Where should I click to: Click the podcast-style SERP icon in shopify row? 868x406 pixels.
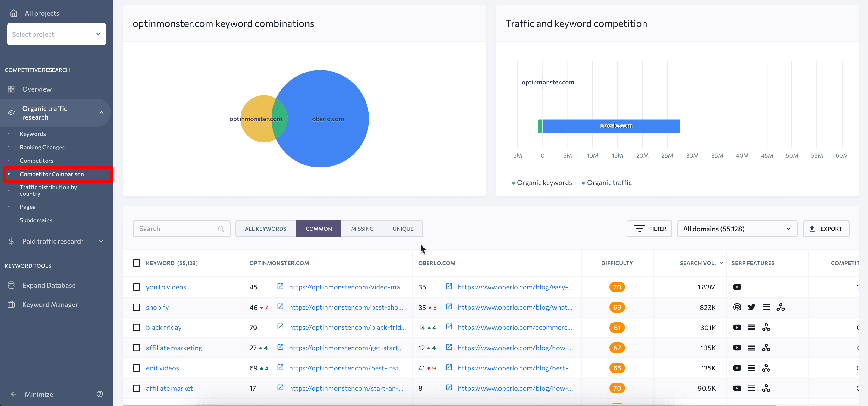pyautogui.click(x=737, y=308)
